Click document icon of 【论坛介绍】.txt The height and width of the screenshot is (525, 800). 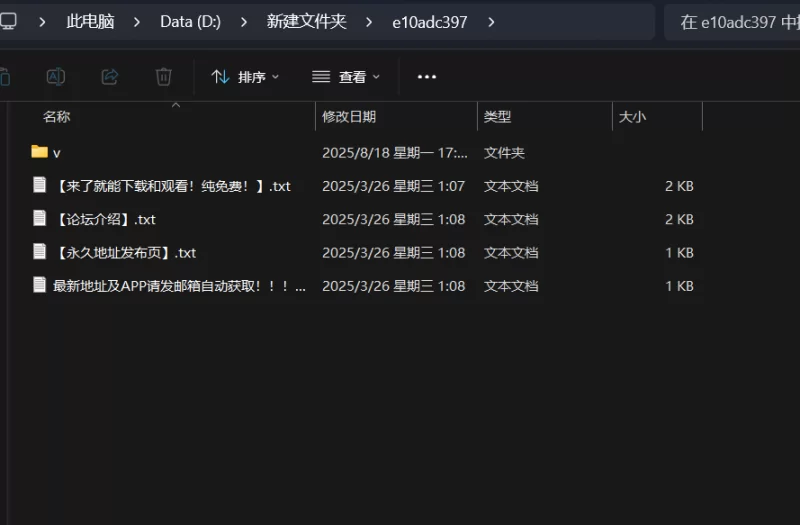click(39, 218)
